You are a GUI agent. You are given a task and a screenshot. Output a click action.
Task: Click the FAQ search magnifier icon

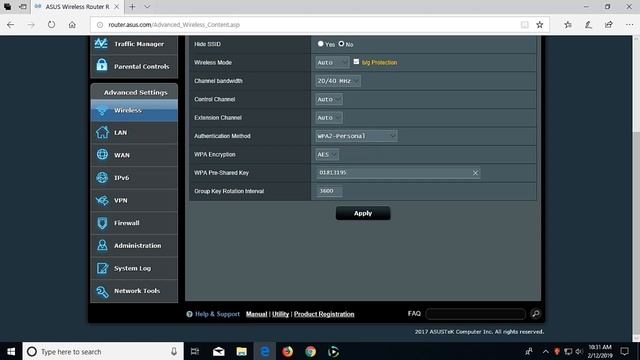(x=536, y=313)
